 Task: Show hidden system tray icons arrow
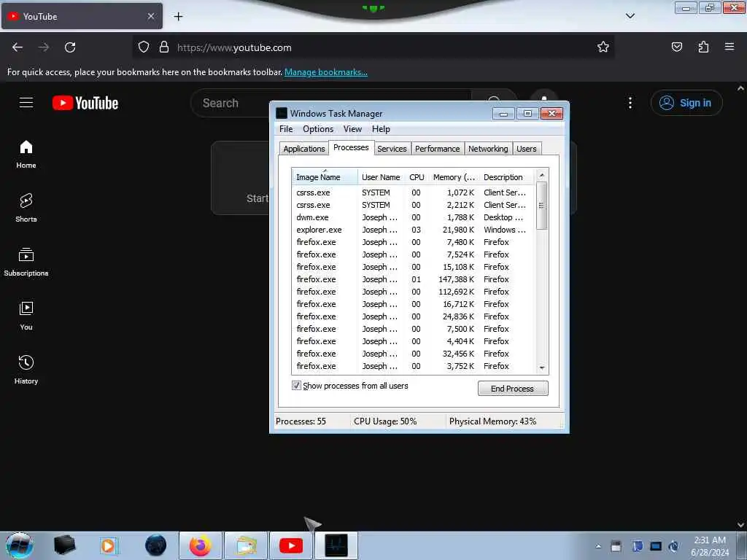coord(598,546)
